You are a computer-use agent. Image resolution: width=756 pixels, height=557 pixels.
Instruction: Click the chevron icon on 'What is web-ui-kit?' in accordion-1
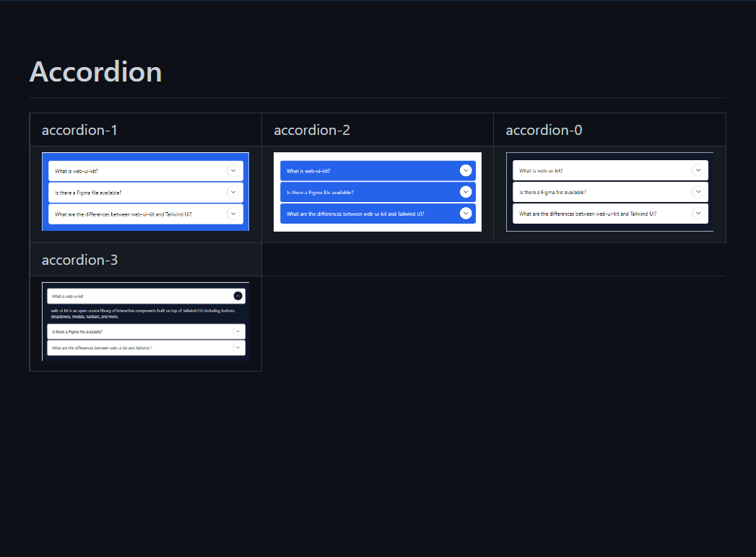233,170
